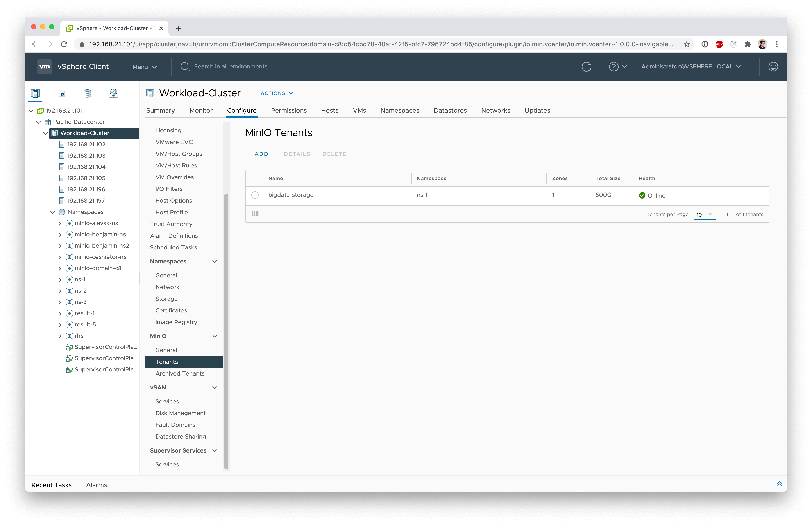Click the column toggle icon below table
The width and height of the screenshot is (812, 525).
pos(255,213)
